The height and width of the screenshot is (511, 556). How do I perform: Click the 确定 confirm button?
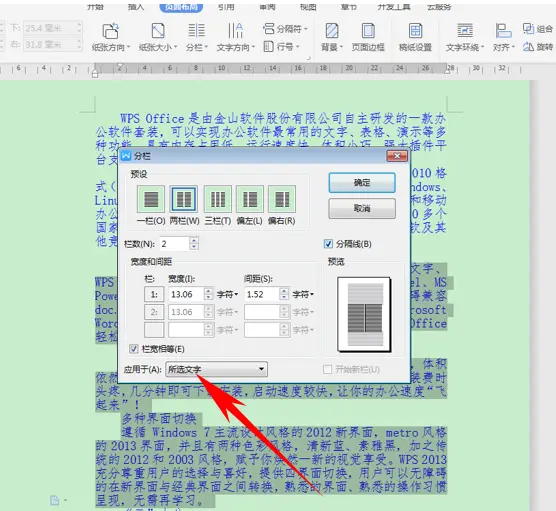[362, 183]
